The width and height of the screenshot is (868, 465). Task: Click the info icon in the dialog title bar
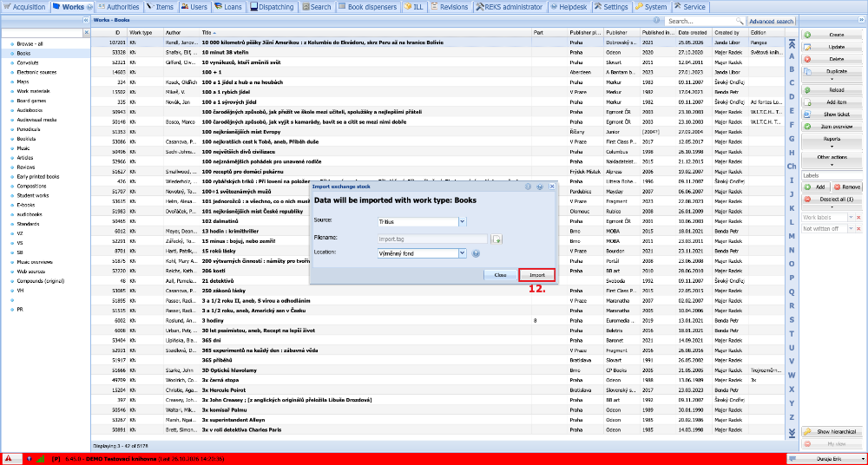(x=528, y=187)
